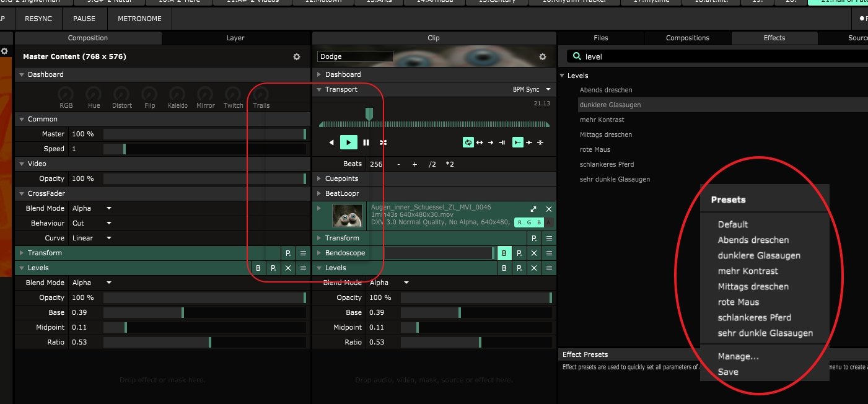Image resolution: width=868 pixels, height=404 pixels.
Task: Switch to the Compositions tab
Action: pyautogui.click(x=687, y=38)
